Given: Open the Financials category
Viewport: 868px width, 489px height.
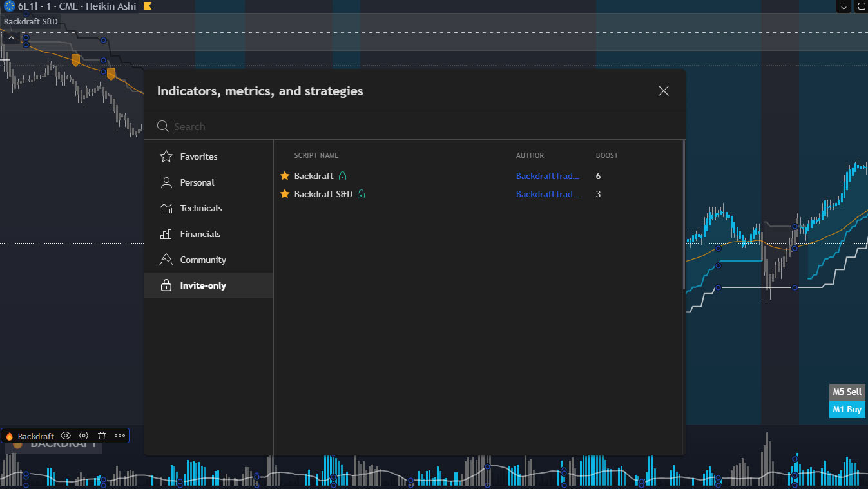Looking at the screenshot, I should point(209,234).
